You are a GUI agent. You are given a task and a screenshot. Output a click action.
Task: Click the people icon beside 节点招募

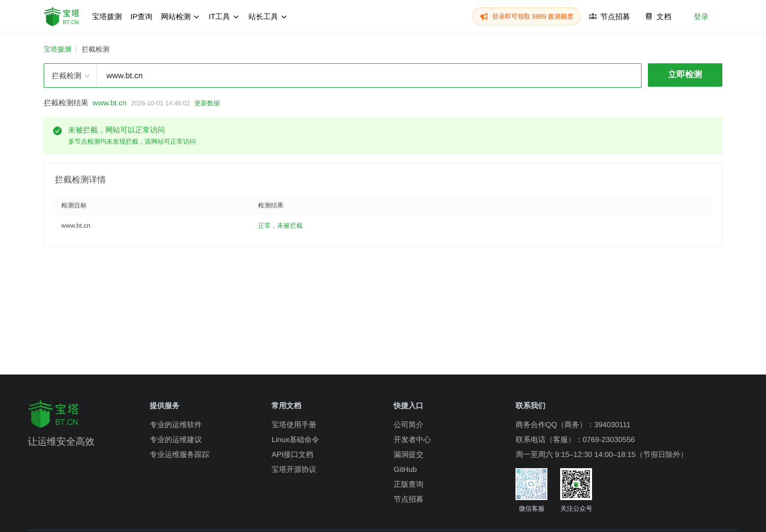(x=593, y=16)
